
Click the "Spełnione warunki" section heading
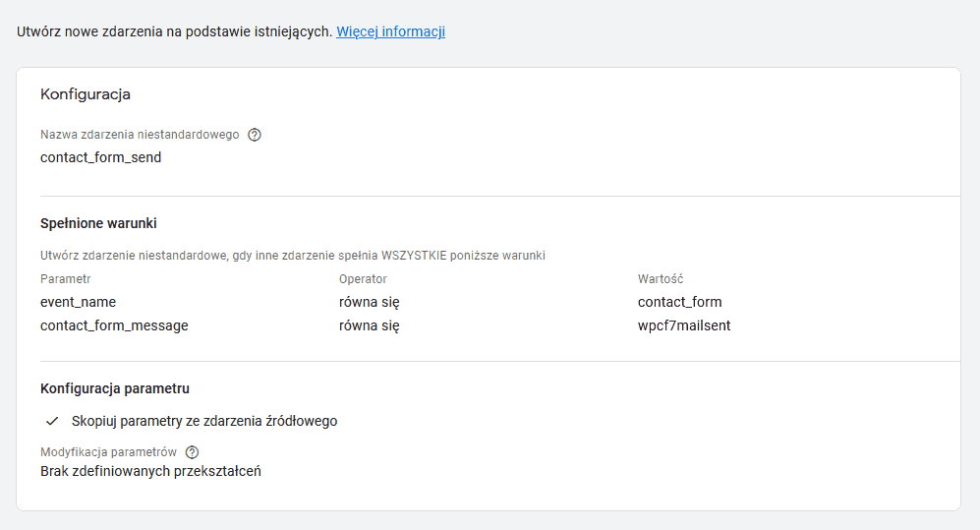coord(98,224)
